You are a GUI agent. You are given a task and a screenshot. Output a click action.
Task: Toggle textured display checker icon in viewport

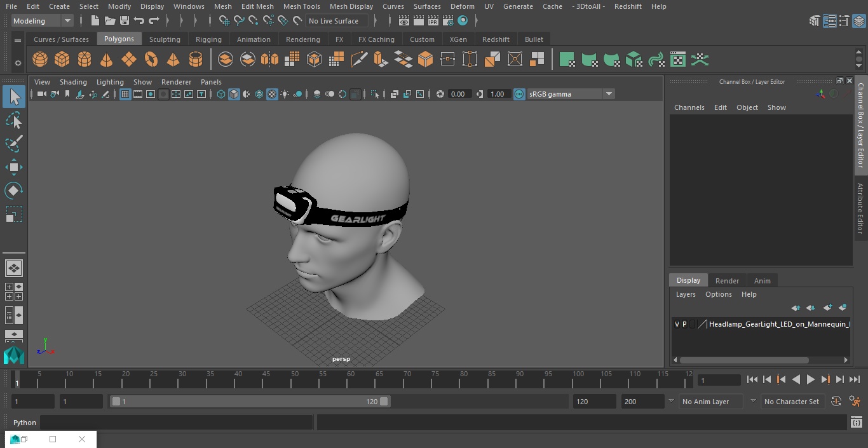[x=272, y=94]
